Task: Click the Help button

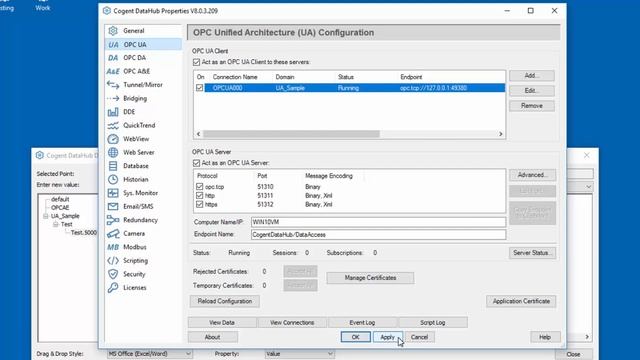Action: point(545,337)
